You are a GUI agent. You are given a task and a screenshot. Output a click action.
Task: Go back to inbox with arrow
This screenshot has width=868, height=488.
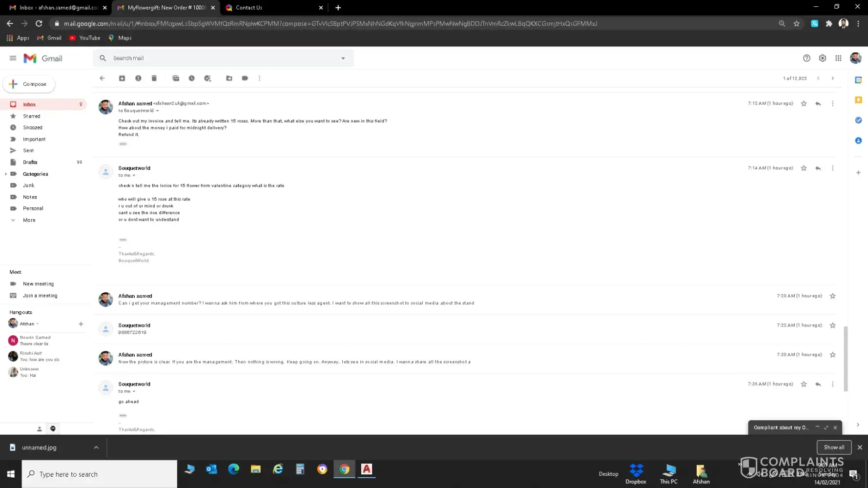102,78
